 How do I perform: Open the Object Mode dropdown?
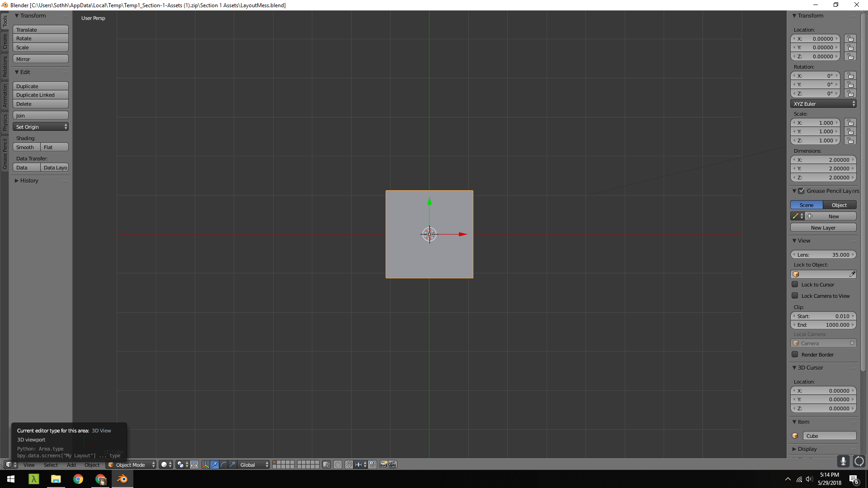coord(131,465)
